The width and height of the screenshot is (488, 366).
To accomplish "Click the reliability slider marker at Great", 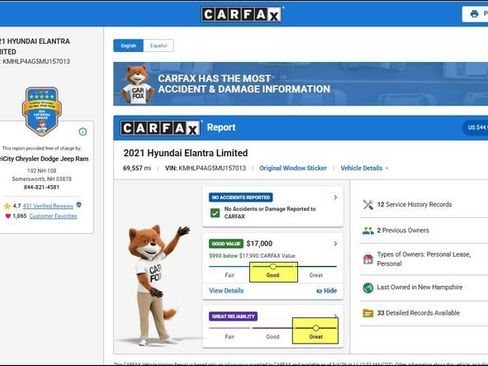I will [x=316, y=328].
